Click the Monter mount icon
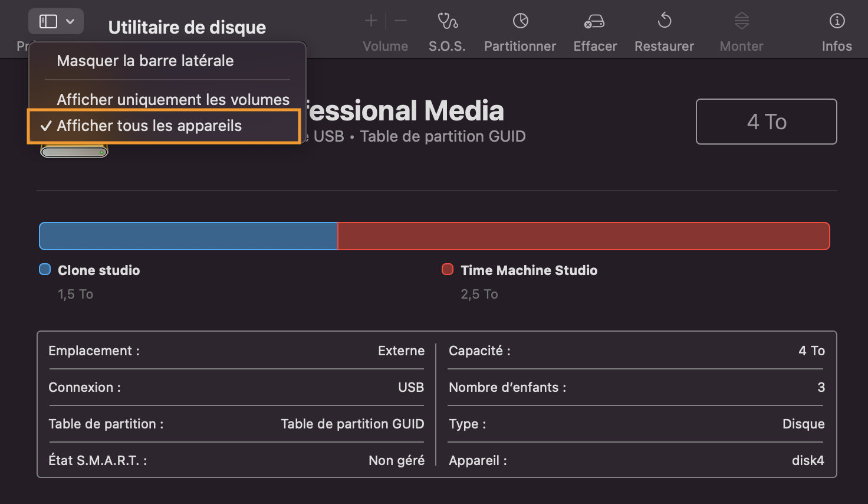 [x=741, y=22]
